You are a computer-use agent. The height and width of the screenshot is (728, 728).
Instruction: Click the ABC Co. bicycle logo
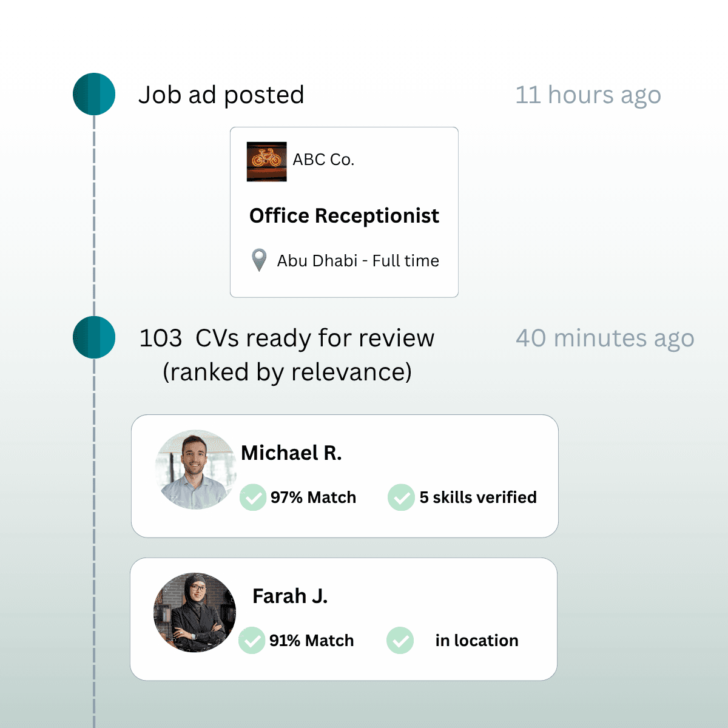pos(266,161)
